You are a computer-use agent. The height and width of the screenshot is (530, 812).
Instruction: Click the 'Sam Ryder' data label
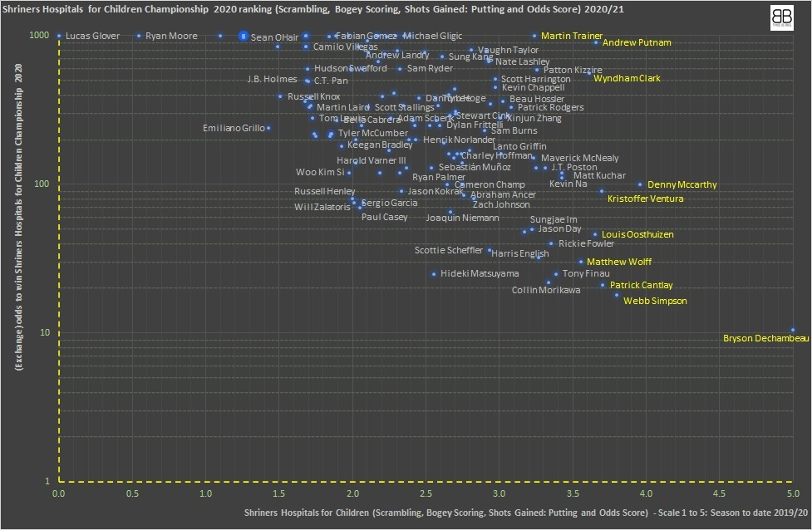pos(430,68)
